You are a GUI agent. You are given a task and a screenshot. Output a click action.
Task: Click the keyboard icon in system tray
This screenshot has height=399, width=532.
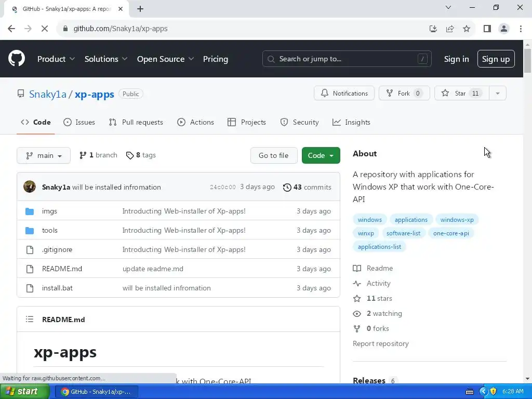coord(470,392)
